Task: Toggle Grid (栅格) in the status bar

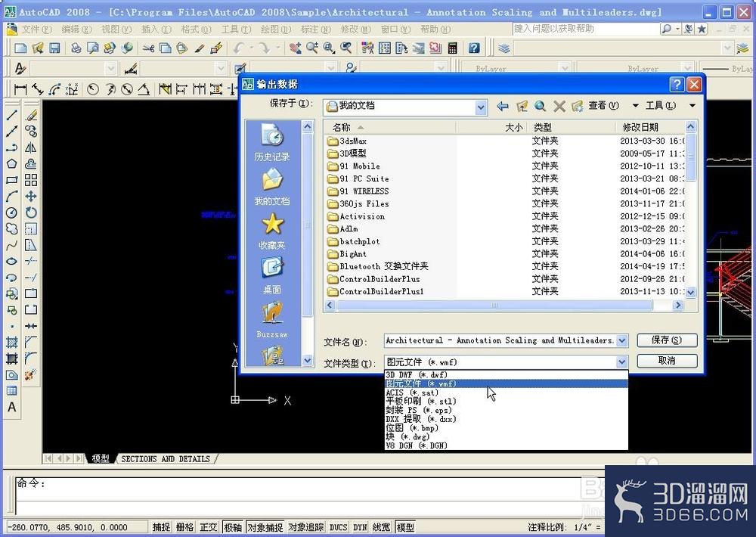Action: [x=184, y=527]
